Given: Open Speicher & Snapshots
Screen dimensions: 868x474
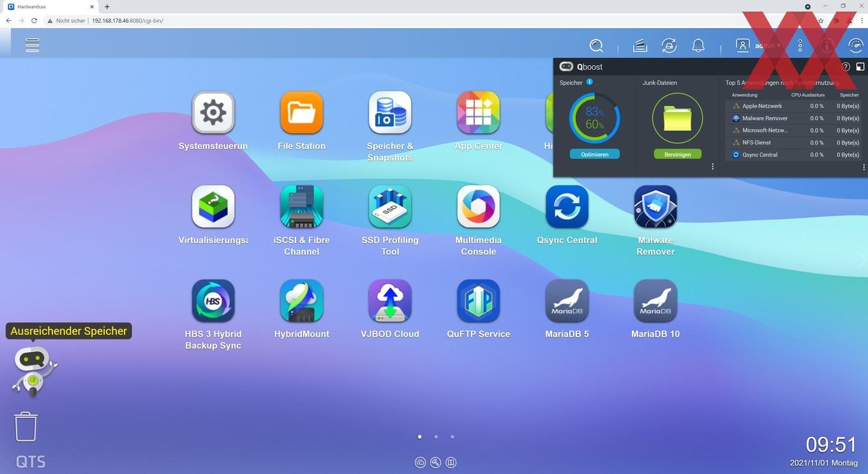Looking at the screenshot, I should 390,113.
